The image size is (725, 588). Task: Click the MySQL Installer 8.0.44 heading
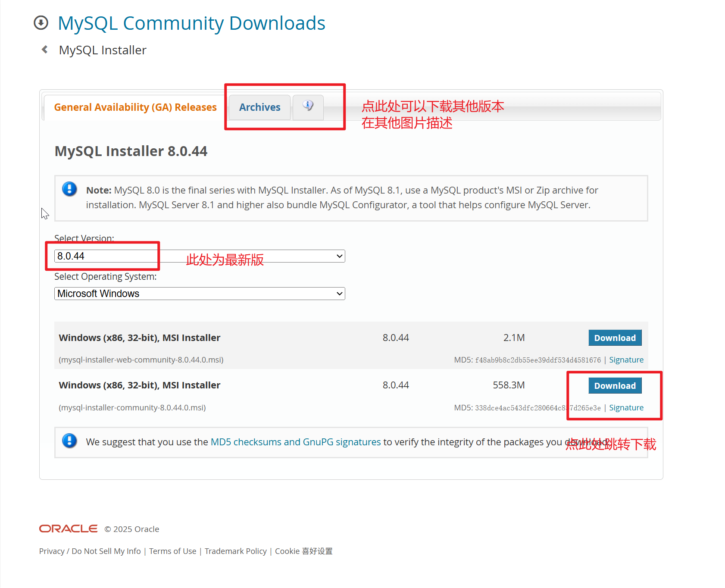click(131, 151)
